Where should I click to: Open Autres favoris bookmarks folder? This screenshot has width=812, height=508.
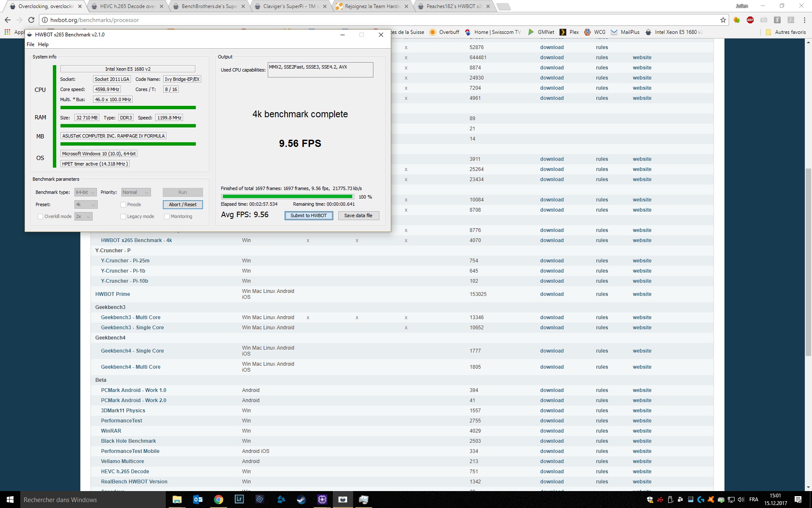coord(786,32)
